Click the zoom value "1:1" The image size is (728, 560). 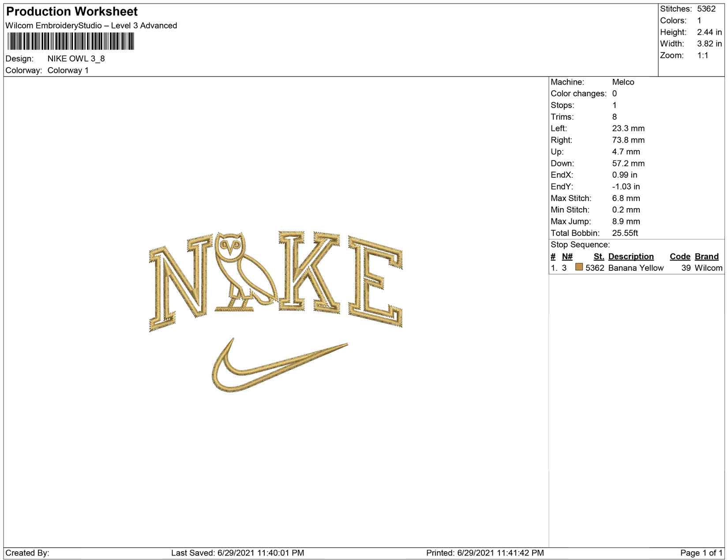point(703,56)
